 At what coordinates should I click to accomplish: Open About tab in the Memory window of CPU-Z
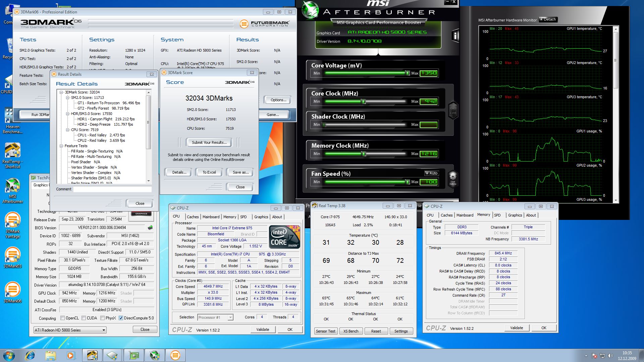tap(531, 215)
